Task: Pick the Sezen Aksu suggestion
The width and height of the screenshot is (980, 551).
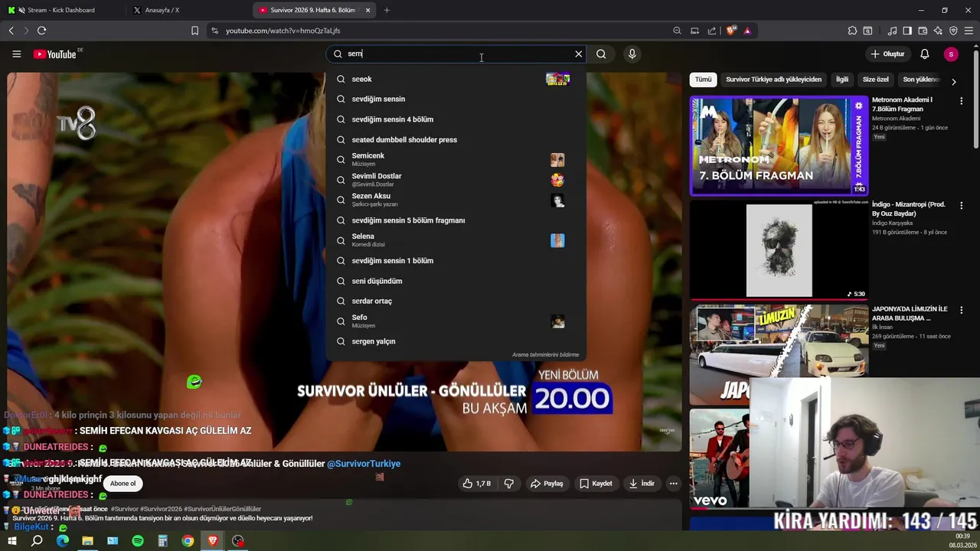Action: 456,200
